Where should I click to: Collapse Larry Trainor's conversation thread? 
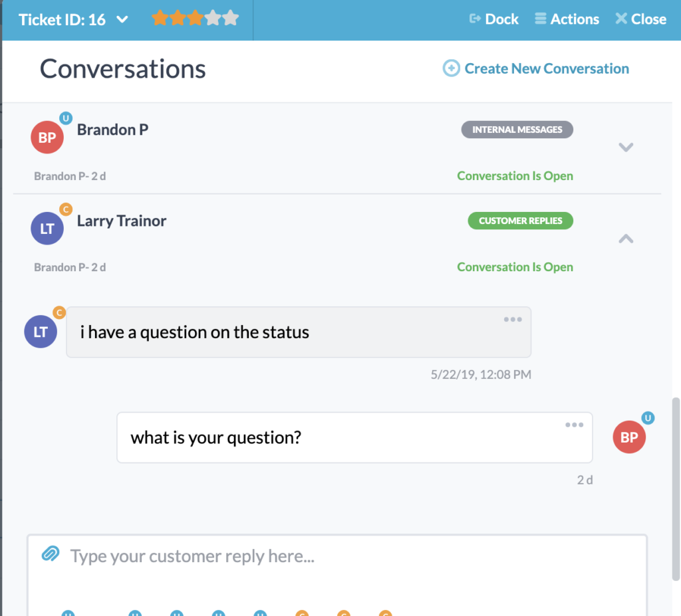coord(626,239)
